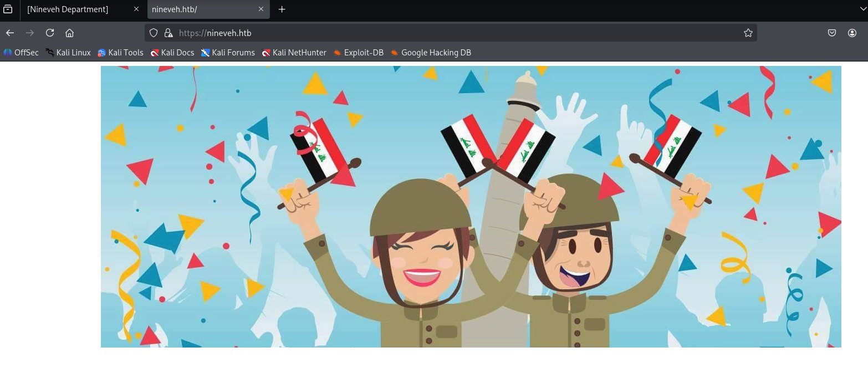Open the recent browsing icon at top-left
Screen dimensions: 868x388
pyautogui.click(x=8, y=9)
